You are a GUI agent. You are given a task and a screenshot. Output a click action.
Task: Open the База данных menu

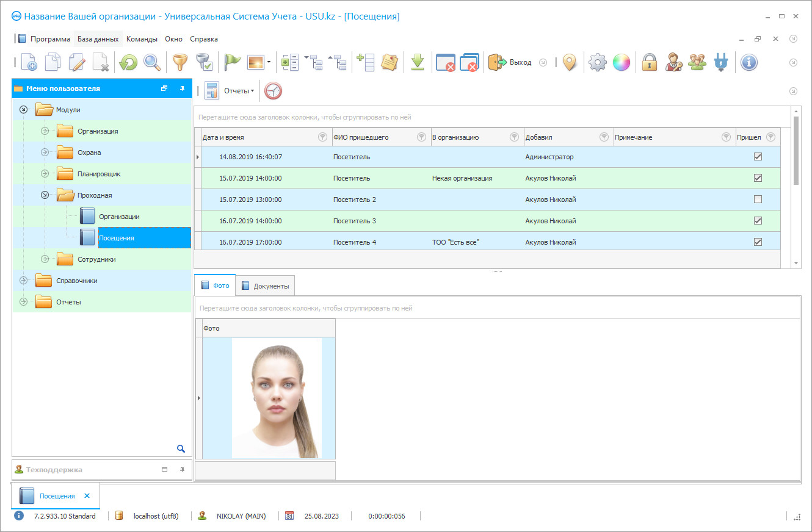tap(98, 38)
